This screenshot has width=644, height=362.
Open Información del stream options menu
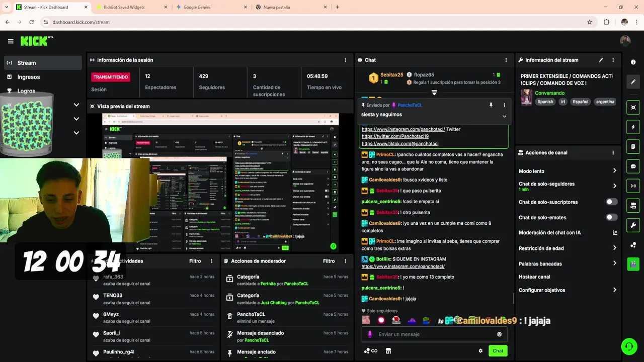[x=613, y=60]
